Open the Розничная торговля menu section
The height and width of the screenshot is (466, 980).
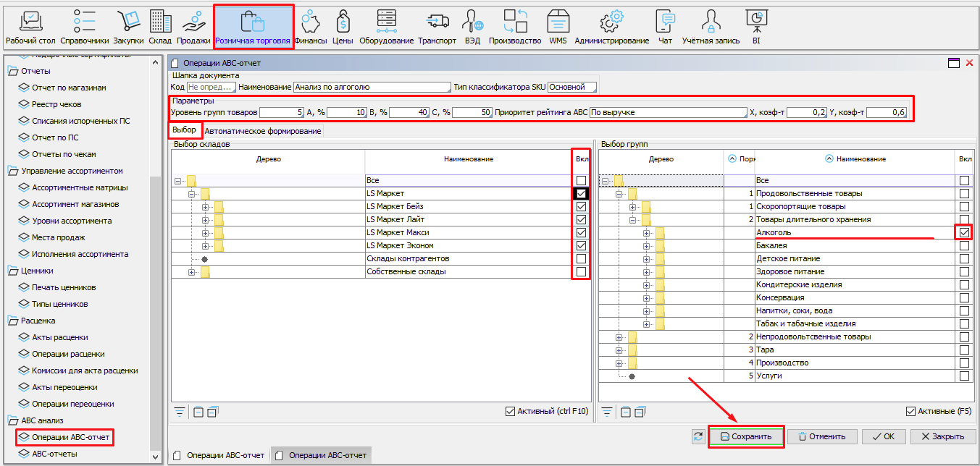(253, 26)
